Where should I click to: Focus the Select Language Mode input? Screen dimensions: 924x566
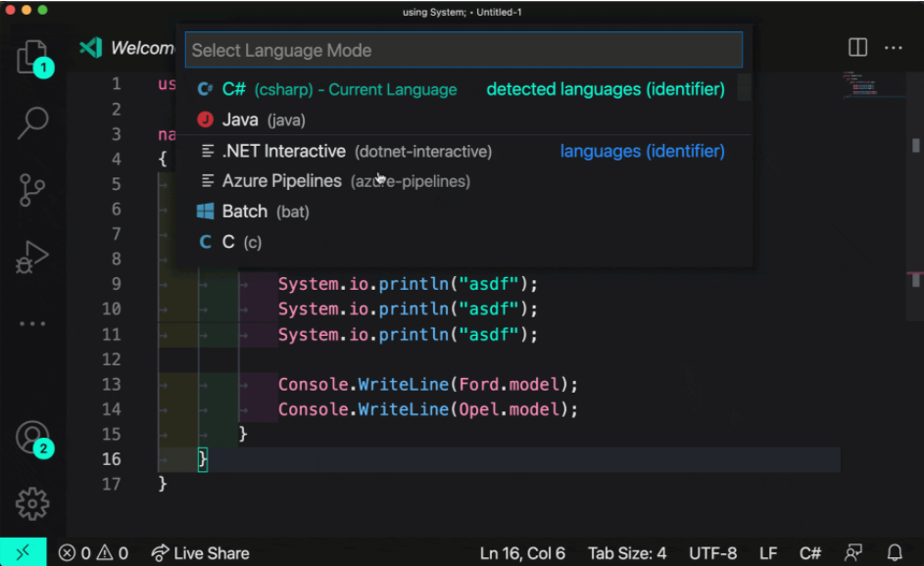coord(463,50)
